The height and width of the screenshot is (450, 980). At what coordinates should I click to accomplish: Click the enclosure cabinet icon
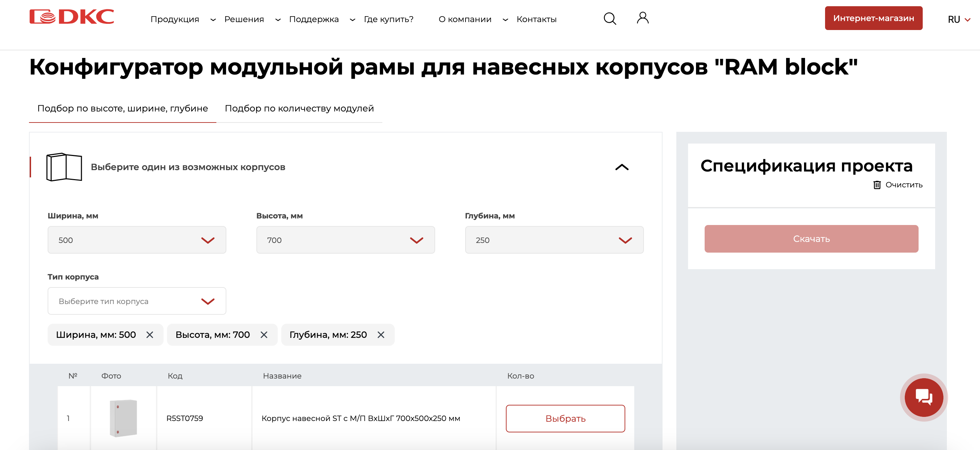[64, 167]
